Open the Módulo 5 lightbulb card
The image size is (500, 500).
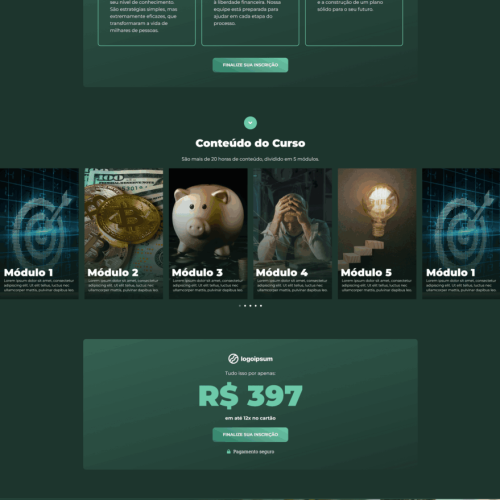[x=377, y=233]
